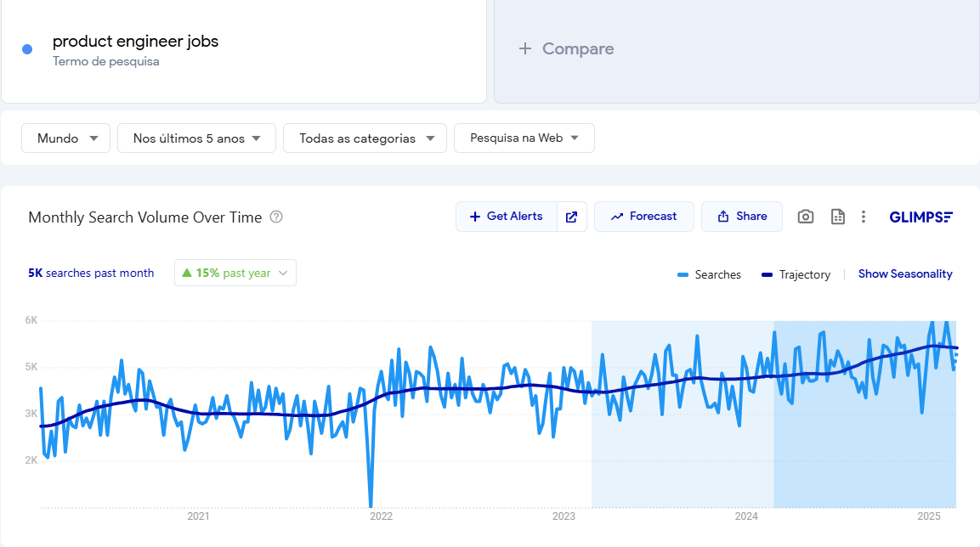The height and width of the screenshot is (547, 980).
Task: Download data via the CSV file icon
Action: click(837, 217)
